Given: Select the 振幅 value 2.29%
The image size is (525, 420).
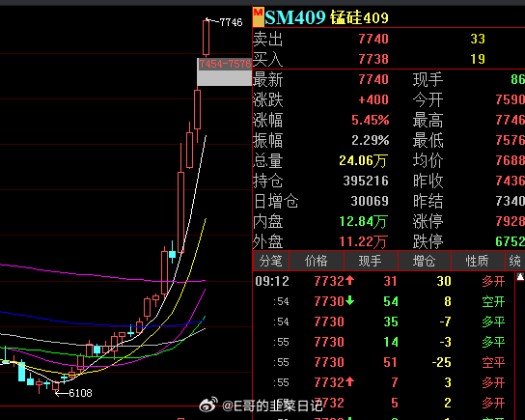Looking at the screenshot, I should [371, 140].
